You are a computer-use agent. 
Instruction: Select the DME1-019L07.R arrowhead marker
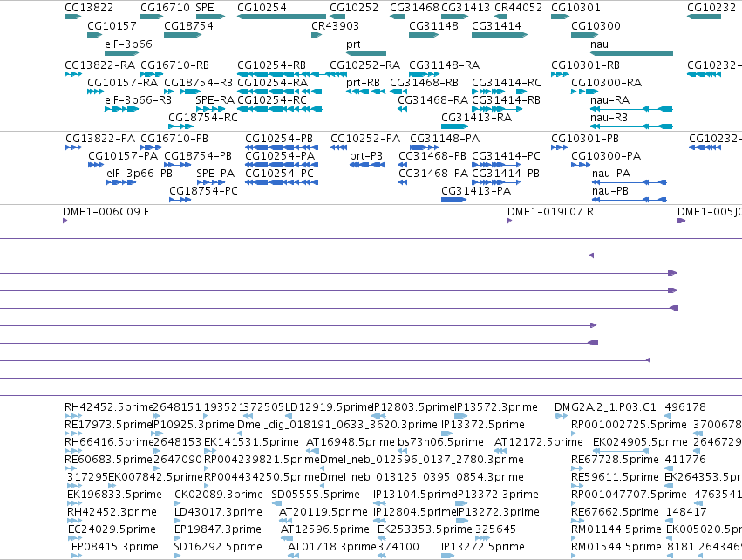[x=510, y=221]
